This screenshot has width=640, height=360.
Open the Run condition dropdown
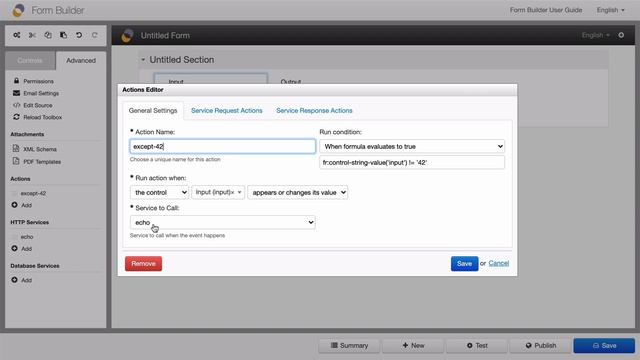(x=412, y=146)
